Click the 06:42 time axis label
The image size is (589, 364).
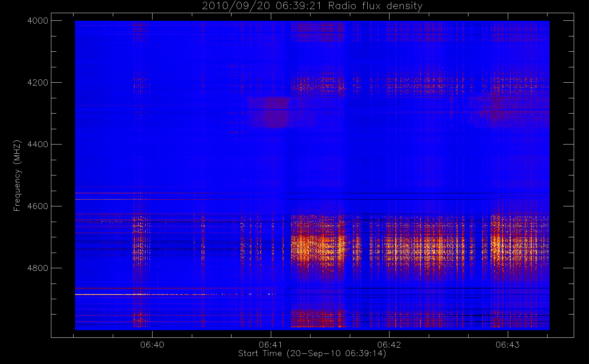pyautogui.click(x=389, y=345)
